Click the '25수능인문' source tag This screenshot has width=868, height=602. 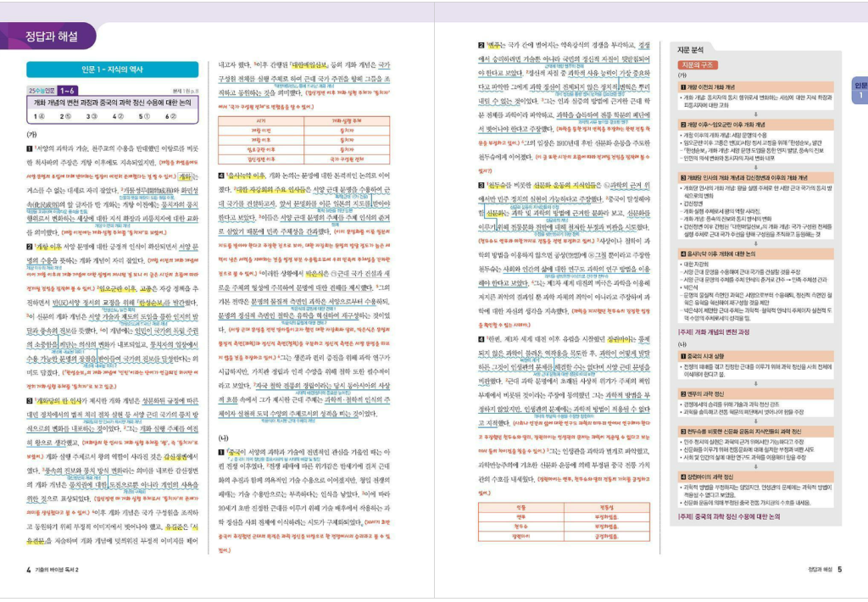tap(42, 90)
